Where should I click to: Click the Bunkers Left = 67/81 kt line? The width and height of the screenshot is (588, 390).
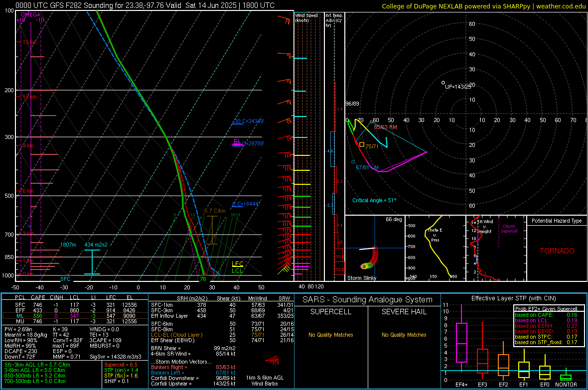point(193,373)
